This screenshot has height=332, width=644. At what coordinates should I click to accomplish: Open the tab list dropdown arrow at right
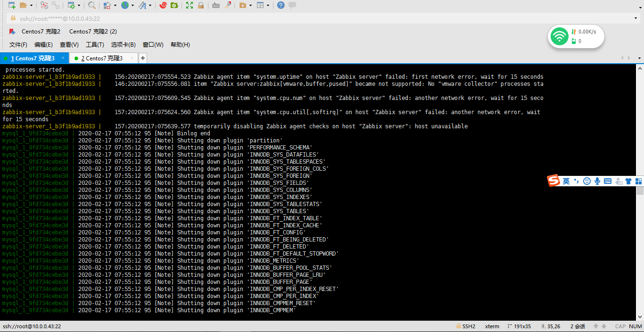coord(639,58)
